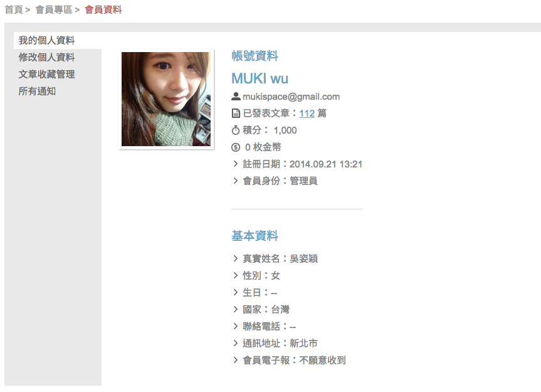
Task: Click the profile photo thumbnail
Action: pyautogui.click(x=166, y=99)
